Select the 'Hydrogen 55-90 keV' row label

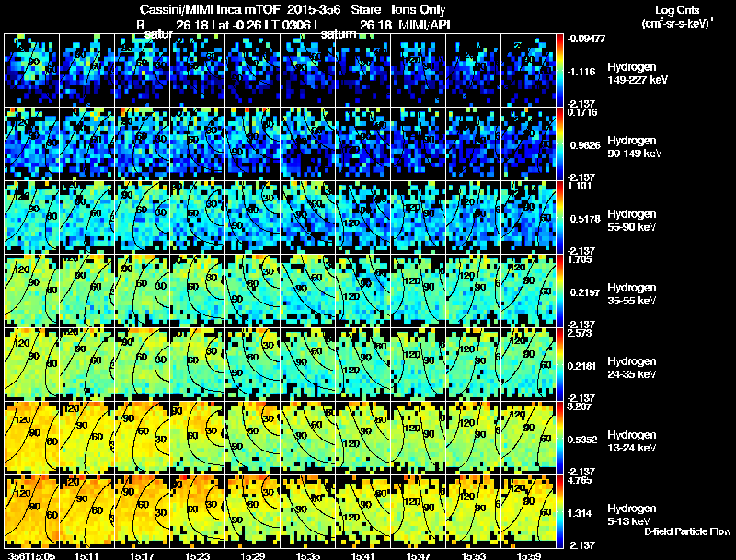(x=632, y=221)
